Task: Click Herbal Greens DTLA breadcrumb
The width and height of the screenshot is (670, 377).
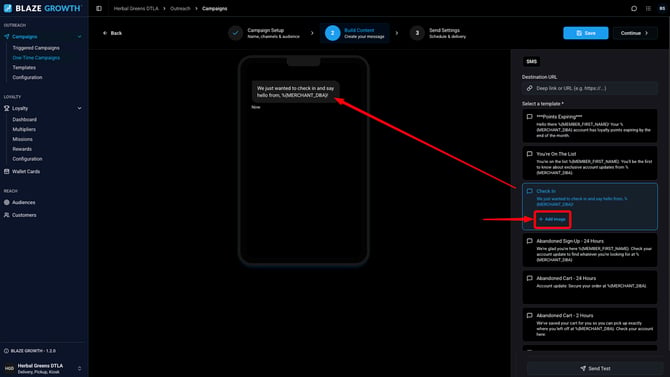Action: pyautogui.click(x=136, y=9)
